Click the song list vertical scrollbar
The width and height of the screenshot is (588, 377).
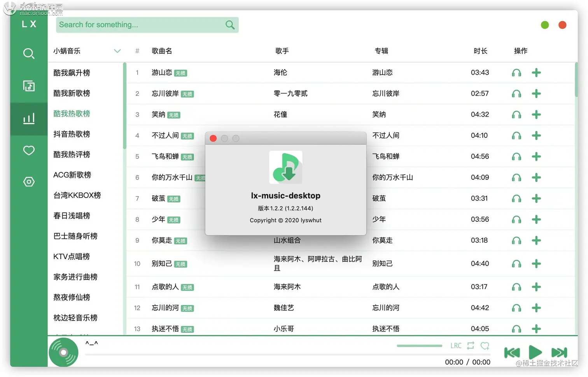coord(576,80)
